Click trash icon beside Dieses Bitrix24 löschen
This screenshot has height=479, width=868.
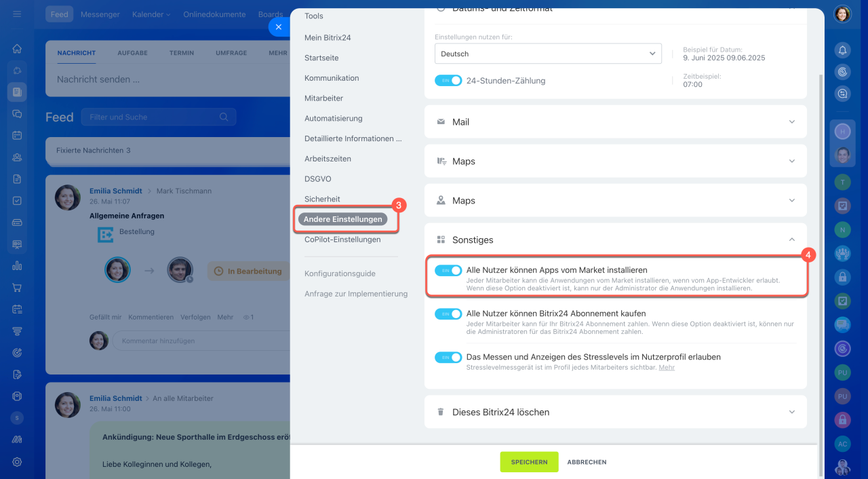click(441, 412)
